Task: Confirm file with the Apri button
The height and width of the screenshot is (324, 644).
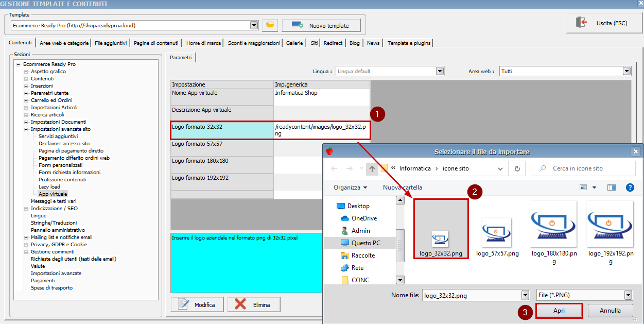Action: click(559, 311)
